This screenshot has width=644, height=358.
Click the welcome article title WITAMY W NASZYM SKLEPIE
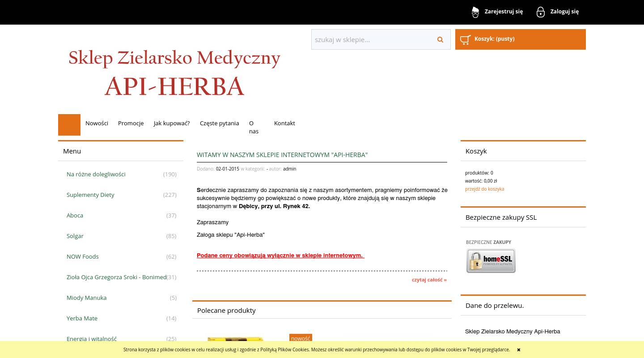click(282, 155)
